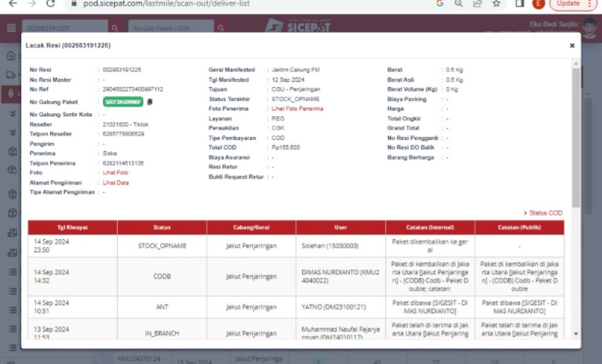Focus the No Gab Paket / GSK field
The image size is (602, 364).
click(171, 28)
